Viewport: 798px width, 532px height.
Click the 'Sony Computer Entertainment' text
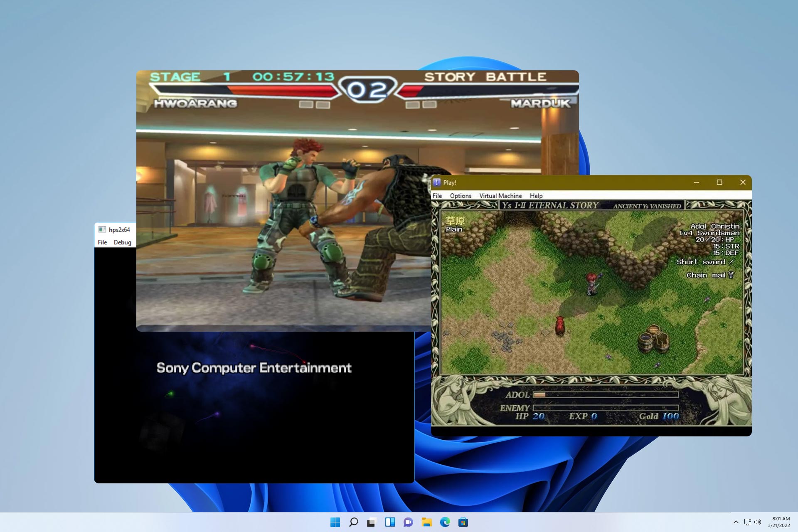(254, 368)
